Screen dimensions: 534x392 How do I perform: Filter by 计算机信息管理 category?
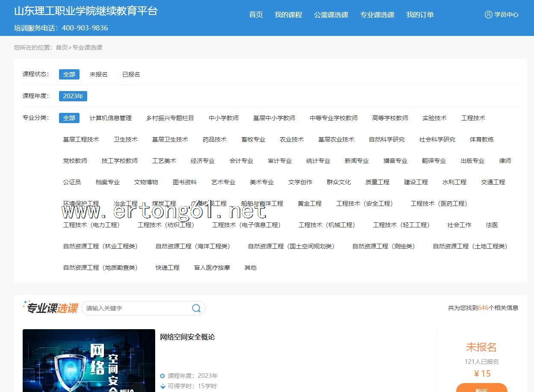(x=110, y=118)
